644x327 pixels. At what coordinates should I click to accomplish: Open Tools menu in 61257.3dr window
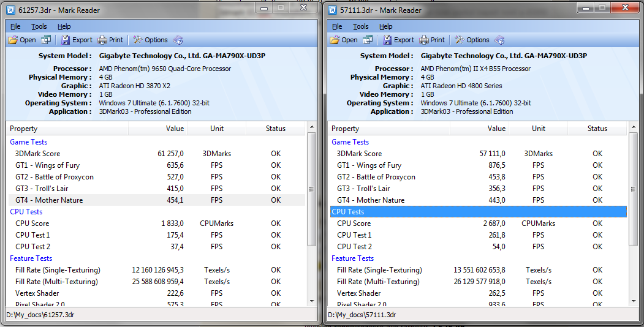tap(39, 26)
